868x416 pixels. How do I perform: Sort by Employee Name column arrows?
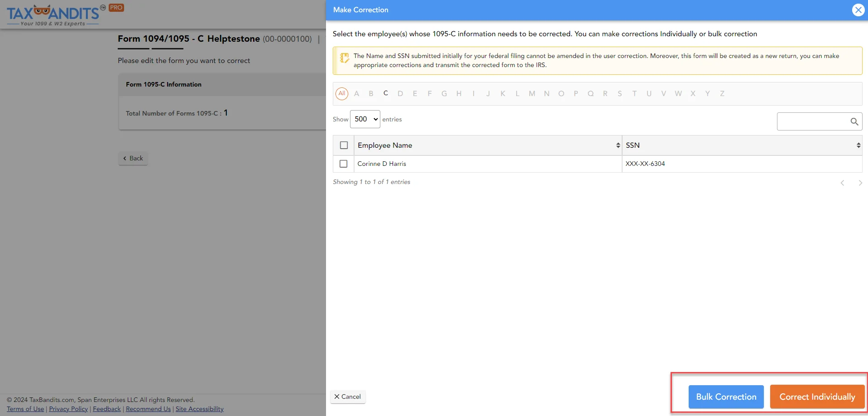pyautogui.click(x=618, y=145)
